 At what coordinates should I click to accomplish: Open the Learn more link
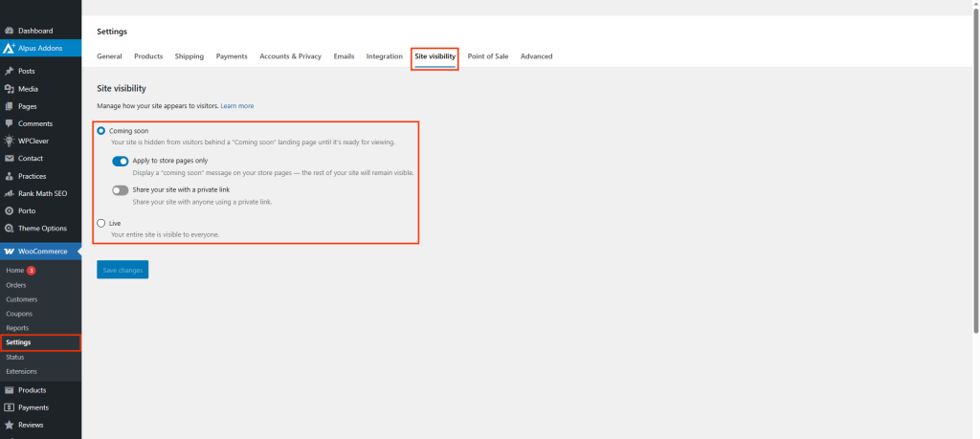pos(237,105)
